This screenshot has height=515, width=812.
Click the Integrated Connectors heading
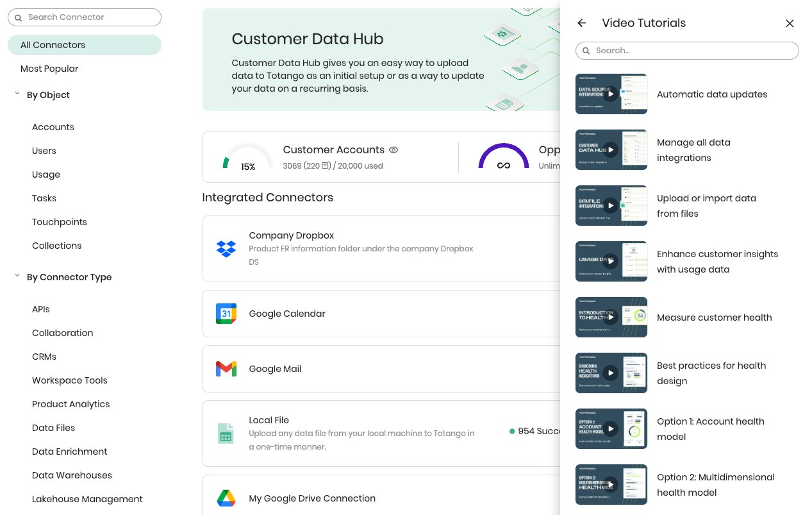[x=268, y=198]
